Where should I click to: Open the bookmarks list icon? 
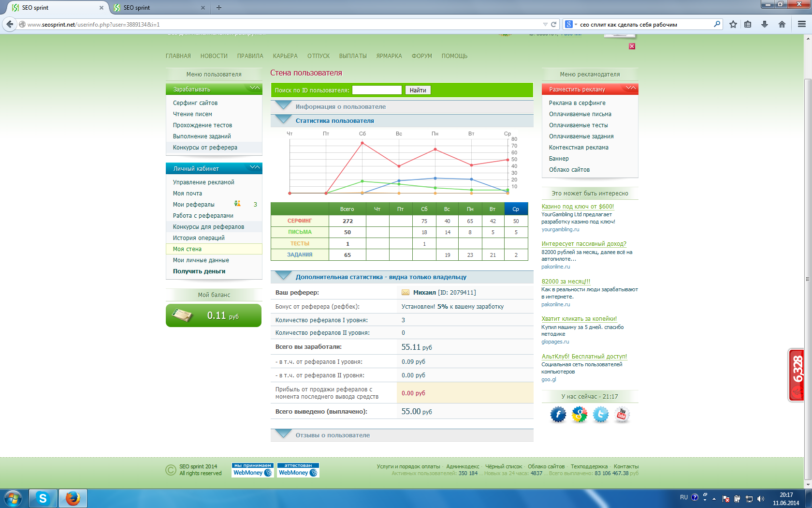click(x=748, y=24)
